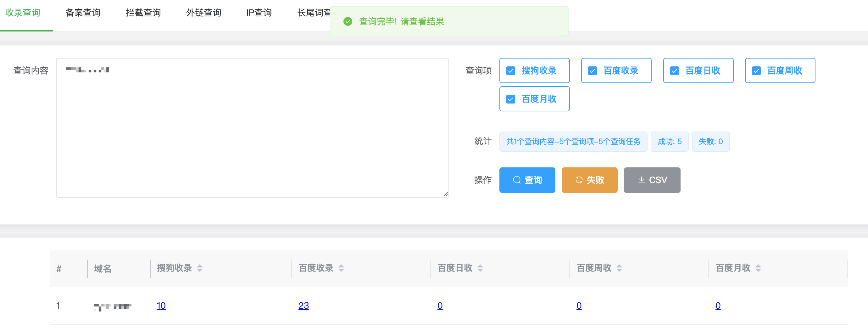Click the 域名 column header

tap(103, 269)
